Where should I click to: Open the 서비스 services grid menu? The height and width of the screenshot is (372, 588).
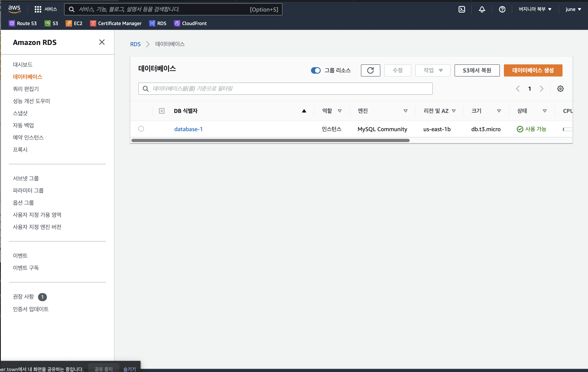click(46, 9)
